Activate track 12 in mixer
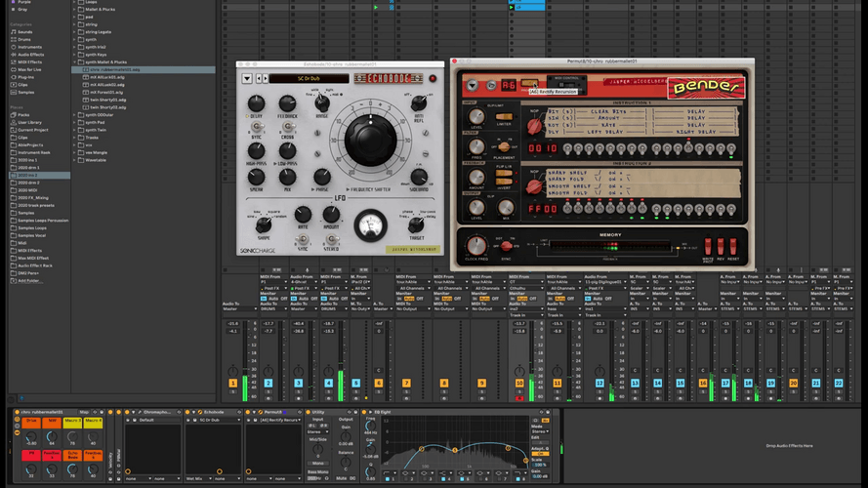 point(599,383)
